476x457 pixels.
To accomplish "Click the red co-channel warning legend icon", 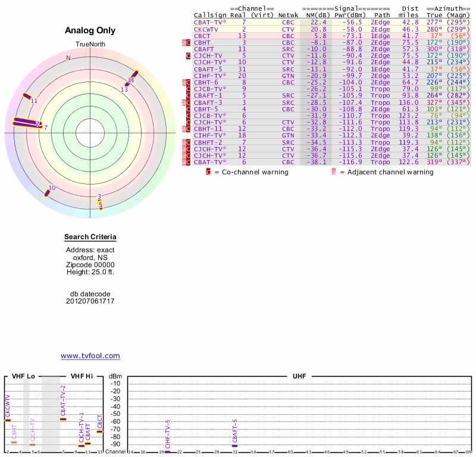I will (x=208, y=172).
